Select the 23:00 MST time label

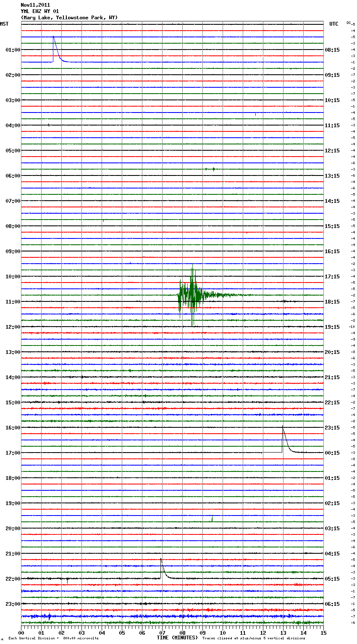click(13, 604)
